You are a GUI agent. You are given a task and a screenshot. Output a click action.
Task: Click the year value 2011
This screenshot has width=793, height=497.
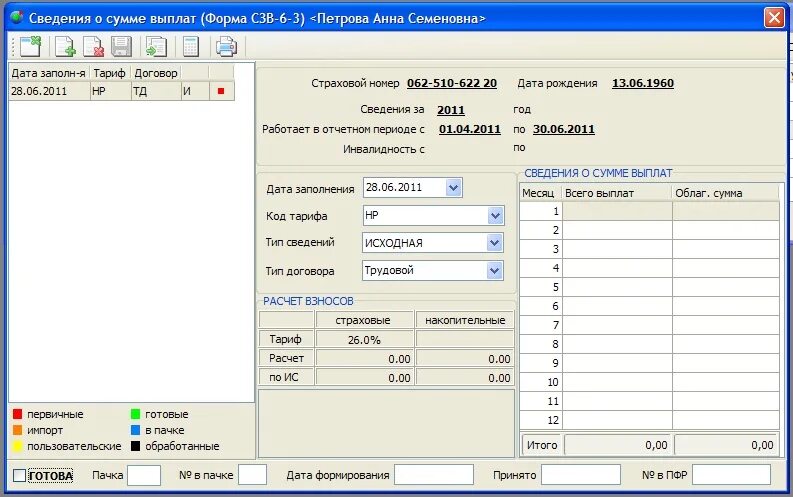[451, 110]
